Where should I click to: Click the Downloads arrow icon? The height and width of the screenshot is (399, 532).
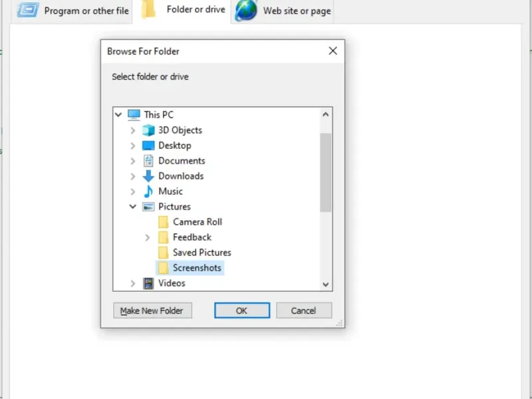tap(148, 176)
